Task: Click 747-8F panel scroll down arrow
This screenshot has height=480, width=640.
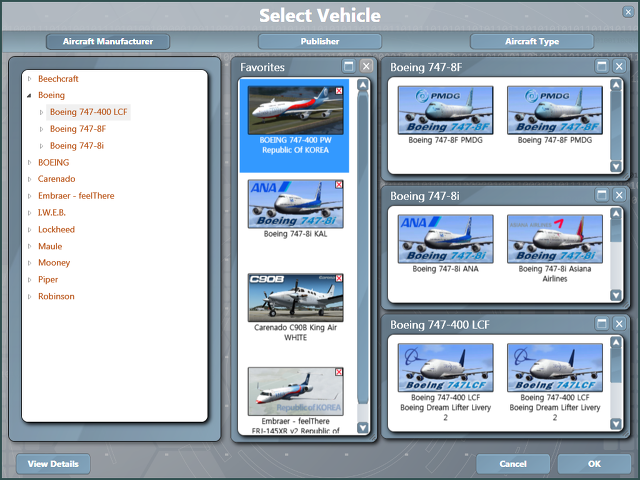Action: [x=616, y=166]
